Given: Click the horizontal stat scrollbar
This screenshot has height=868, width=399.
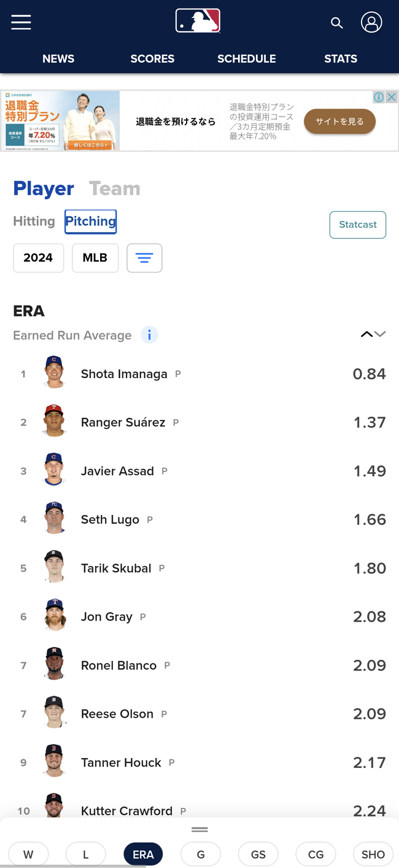Looking at the screenshot, I should tap(73, 866).
